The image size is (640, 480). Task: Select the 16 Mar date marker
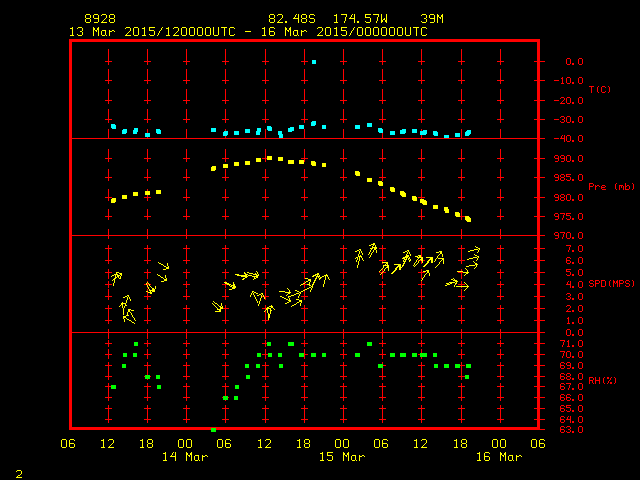tap(498, 457)
